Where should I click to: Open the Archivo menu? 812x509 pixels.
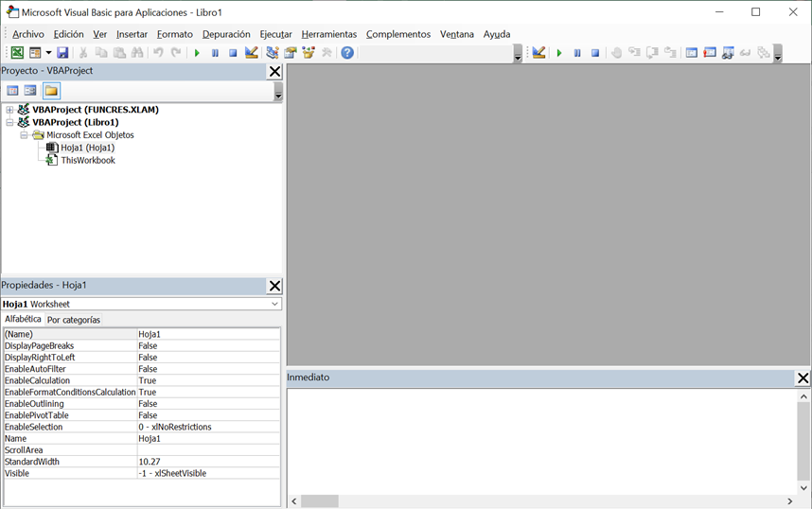[28, 34]
